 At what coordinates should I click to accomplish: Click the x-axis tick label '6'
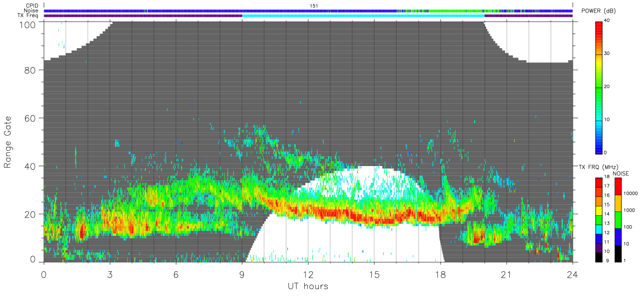pyautogui.click(x=176, y=274)
